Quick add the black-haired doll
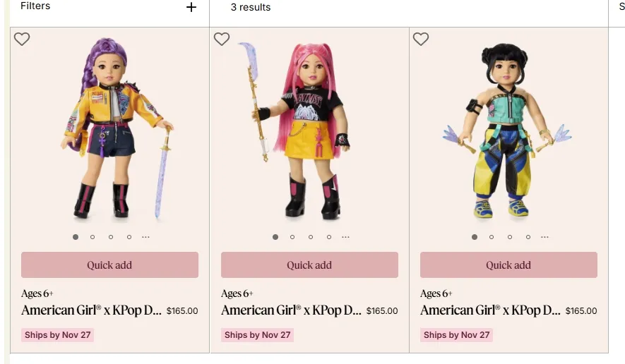The image size is (625, 364). [x=508, y=265]
